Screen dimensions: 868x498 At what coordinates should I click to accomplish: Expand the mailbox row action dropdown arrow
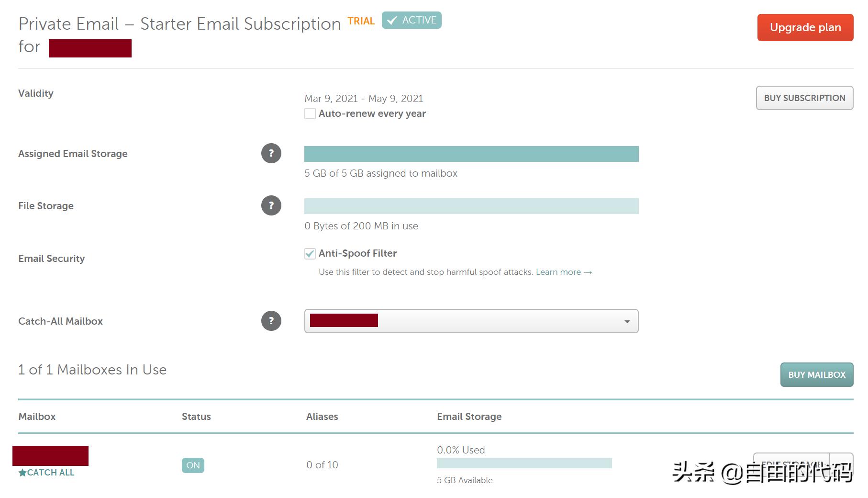[842, 464]
